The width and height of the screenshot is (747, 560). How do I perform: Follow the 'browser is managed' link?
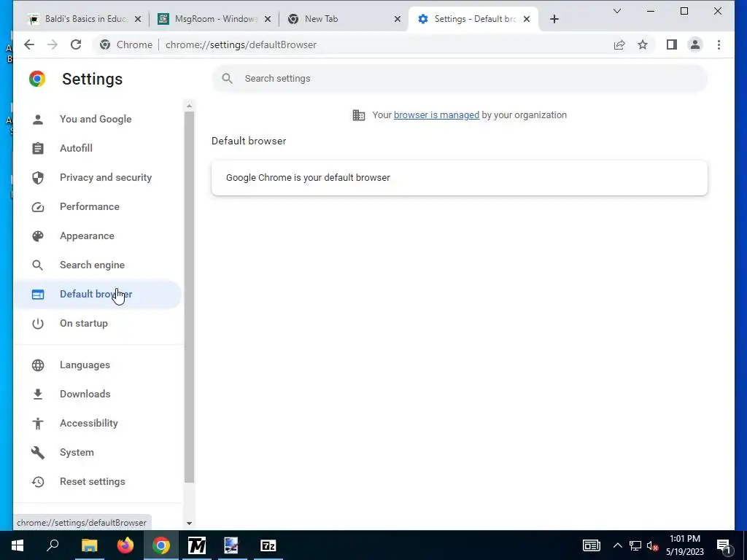[x=436, y=115]
